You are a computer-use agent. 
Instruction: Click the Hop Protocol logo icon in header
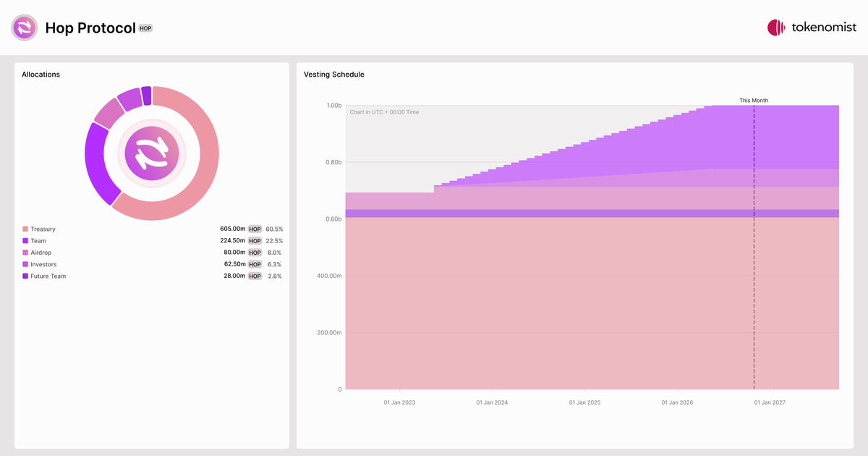pyautogui.click(x=24, y=28)
